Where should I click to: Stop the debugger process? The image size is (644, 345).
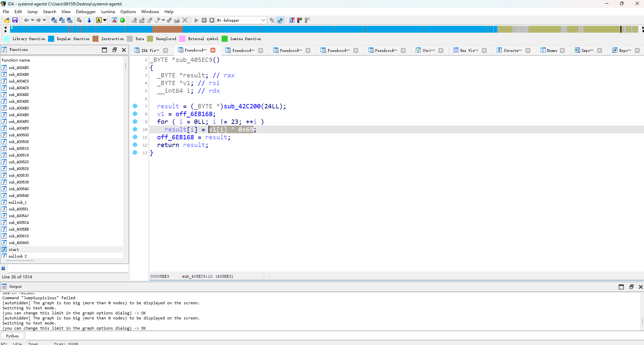click(212, 20)
